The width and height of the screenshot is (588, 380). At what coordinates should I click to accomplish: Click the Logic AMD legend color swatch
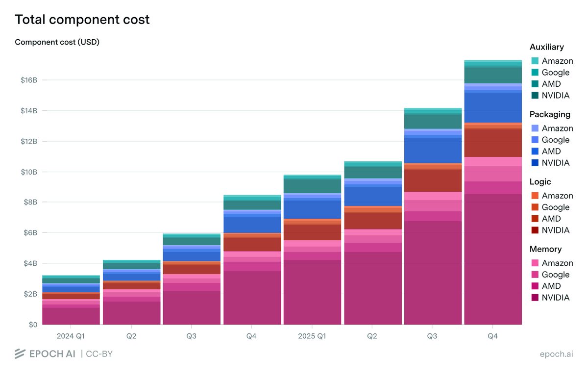[535, 219]
